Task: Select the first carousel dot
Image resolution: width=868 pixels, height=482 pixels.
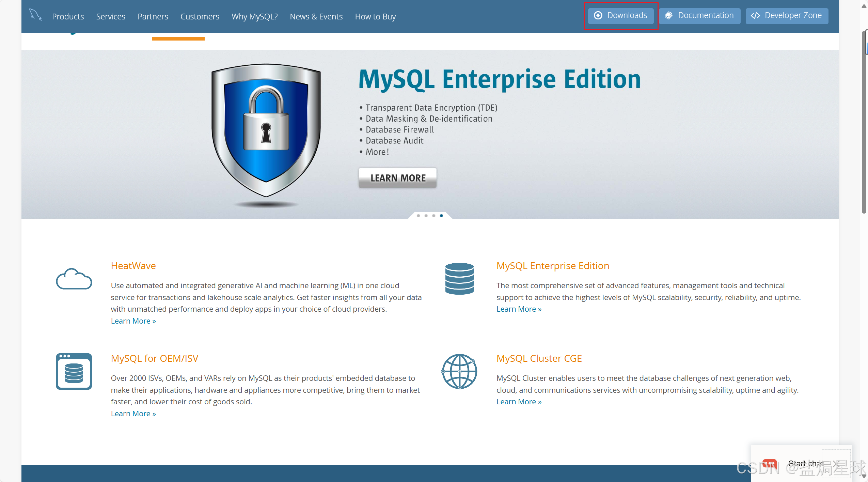Action: pyautogui.click(x=418, y=216)
